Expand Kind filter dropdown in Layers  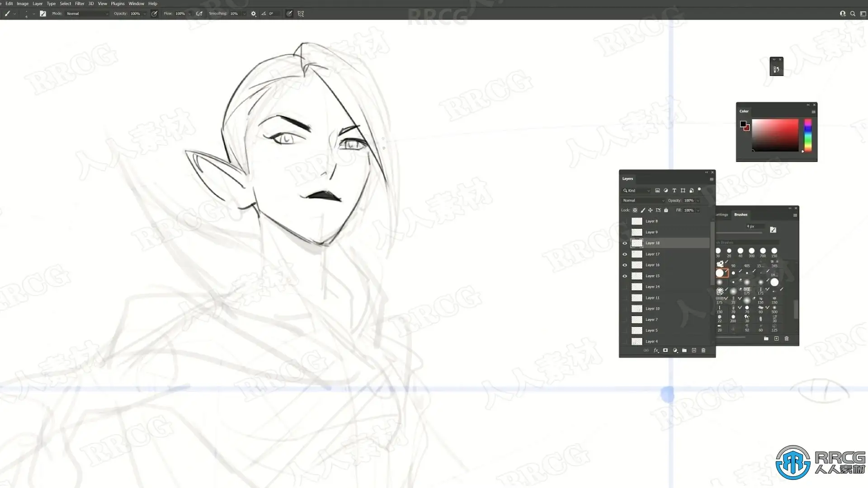coord(637,190)
